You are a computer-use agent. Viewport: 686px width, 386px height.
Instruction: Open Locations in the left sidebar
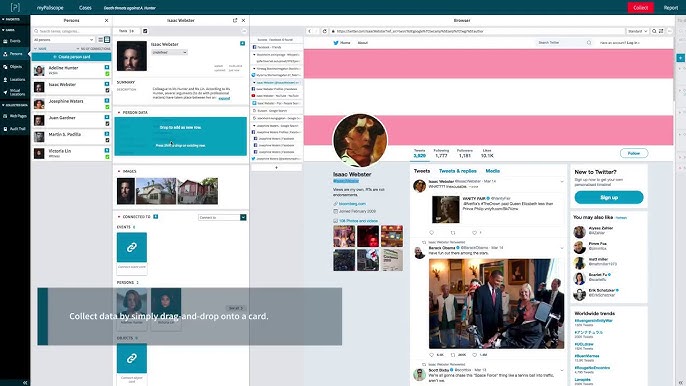pos(15,80)
